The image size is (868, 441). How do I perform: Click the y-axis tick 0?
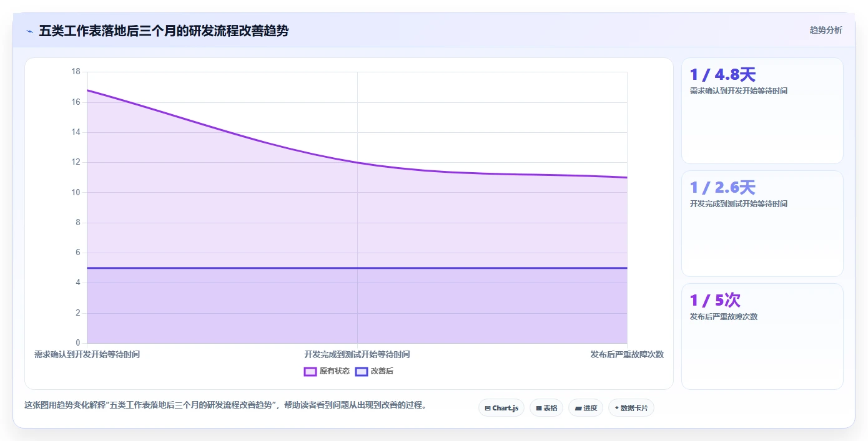[78, 343]
